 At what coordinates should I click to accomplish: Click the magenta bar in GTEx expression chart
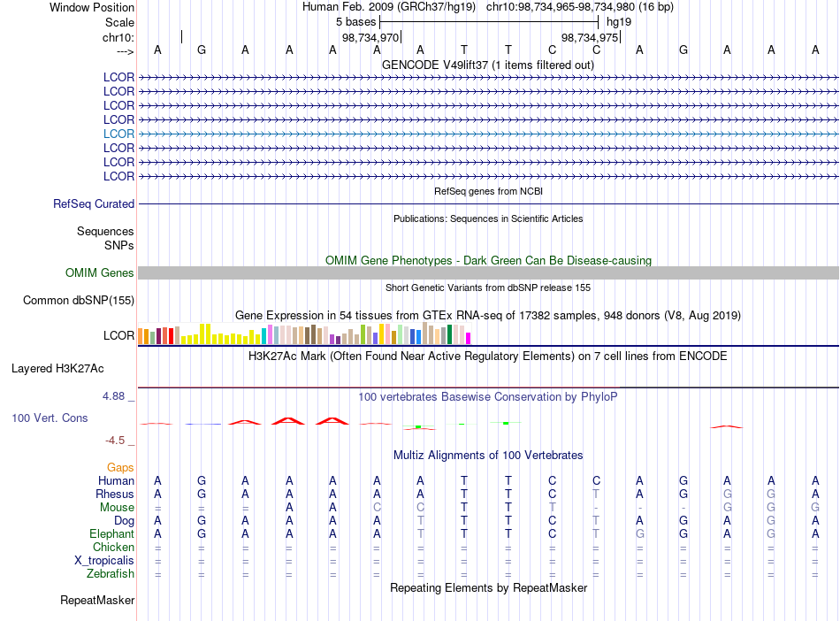(469, 338)
